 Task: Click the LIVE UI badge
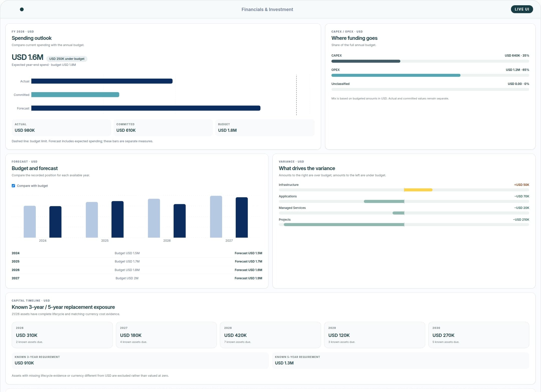pos(522,9)
